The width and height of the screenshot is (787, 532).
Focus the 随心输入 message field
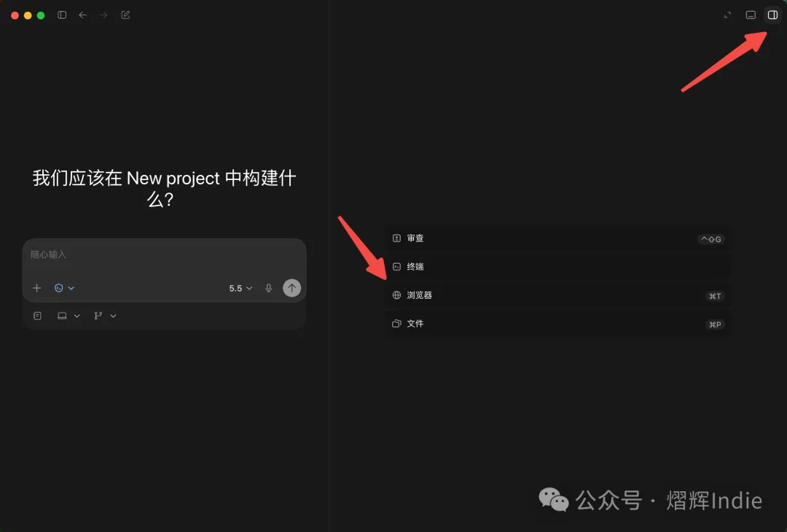[x=164, y=255]
